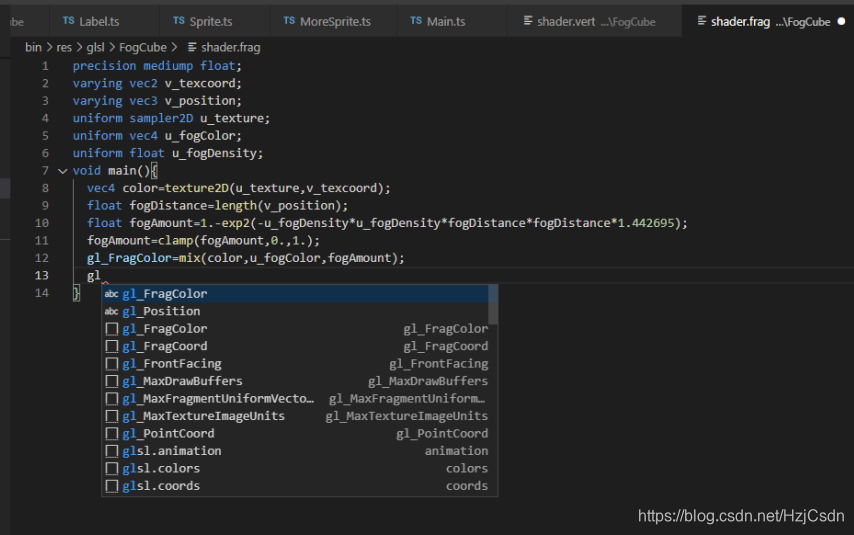
Task: Click the TS icon on Label.ts tab
Action: click(69, 21)
